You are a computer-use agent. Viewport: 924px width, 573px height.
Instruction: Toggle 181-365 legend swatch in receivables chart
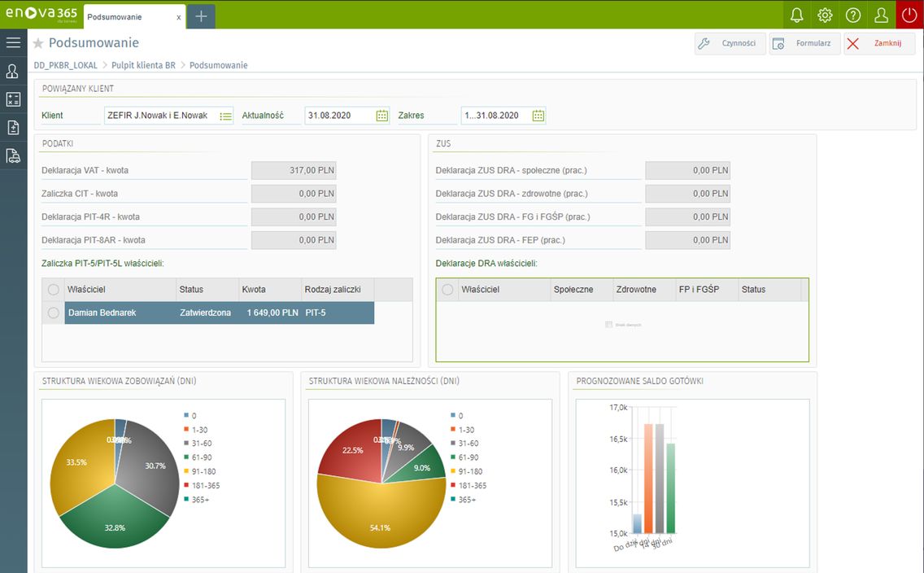(453, 485)
